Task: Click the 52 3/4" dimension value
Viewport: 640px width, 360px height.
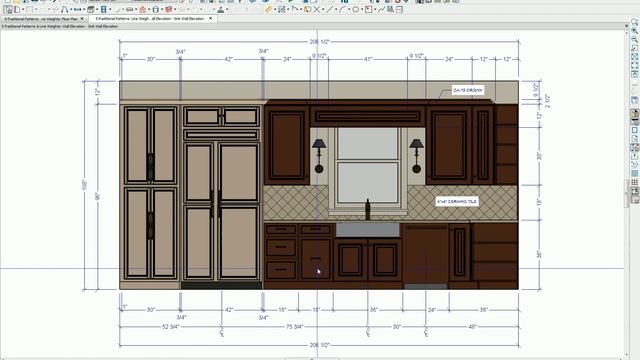Action: click(171, 327)
